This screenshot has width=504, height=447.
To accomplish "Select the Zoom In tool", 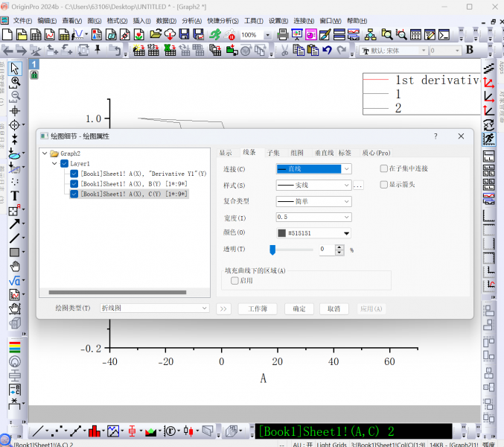I will tap(15, 83).
